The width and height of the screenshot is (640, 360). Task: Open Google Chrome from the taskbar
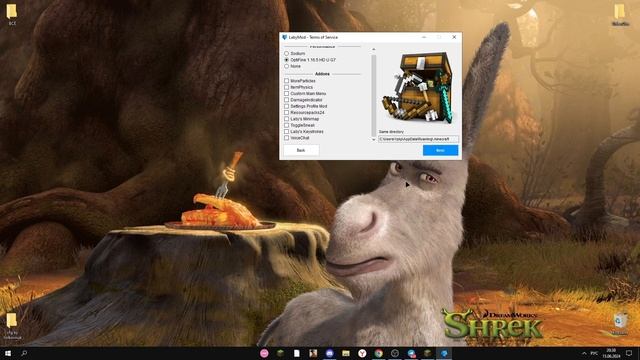coord(378,353)
